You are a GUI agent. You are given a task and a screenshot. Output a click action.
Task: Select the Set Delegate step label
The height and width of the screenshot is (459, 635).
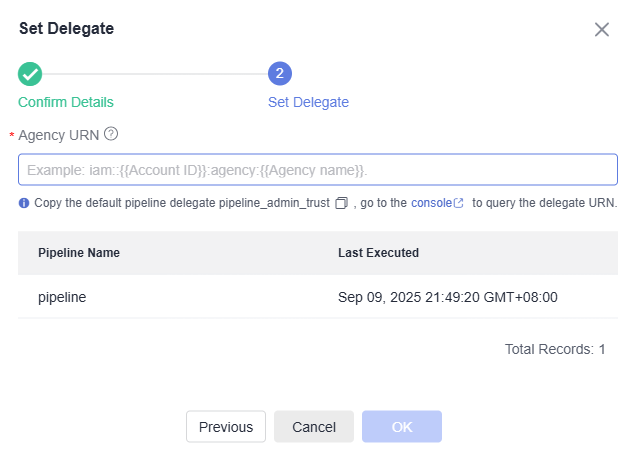(308, 102)
